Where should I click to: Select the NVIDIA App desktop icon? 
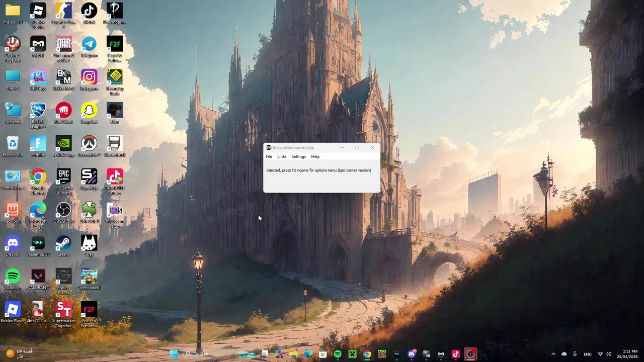pyautogui.click(x=63, y=146)
